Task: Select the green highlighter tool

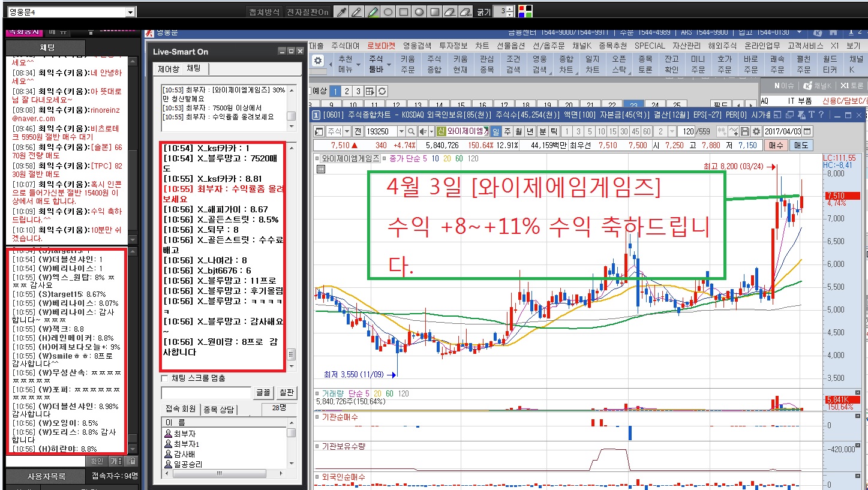Action: [372, 12]
